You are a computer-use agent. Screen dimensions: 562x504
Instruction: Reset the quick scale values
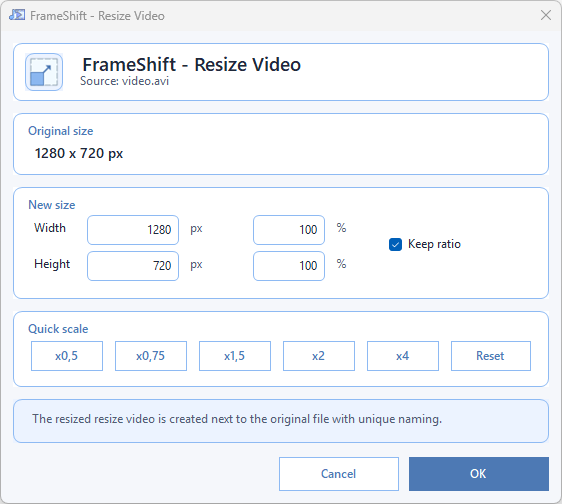[x=491, y=356]
